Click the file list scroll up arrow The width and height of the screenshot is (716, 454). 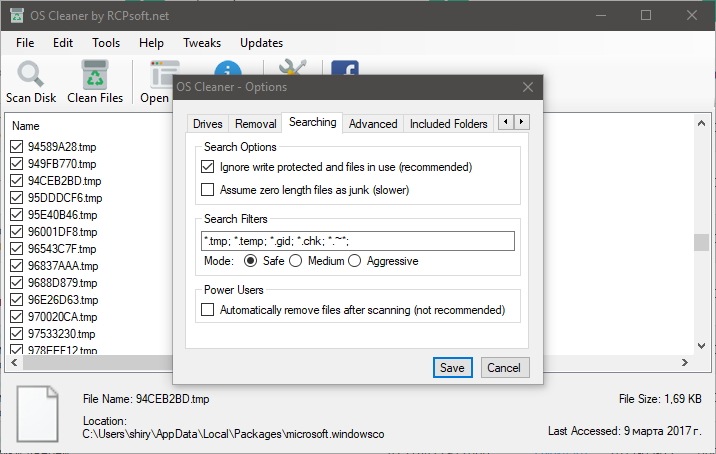point(701,123)
